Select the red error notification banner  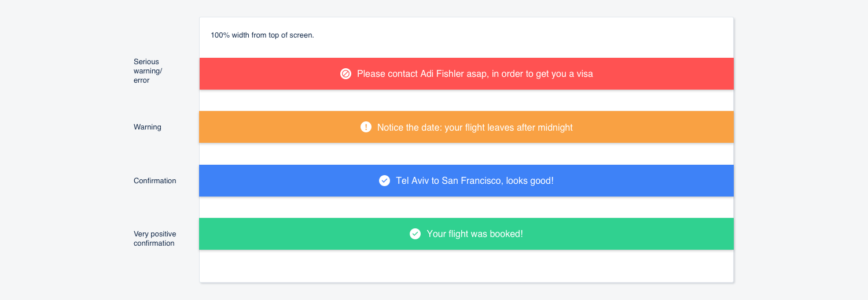click(466, 73)
